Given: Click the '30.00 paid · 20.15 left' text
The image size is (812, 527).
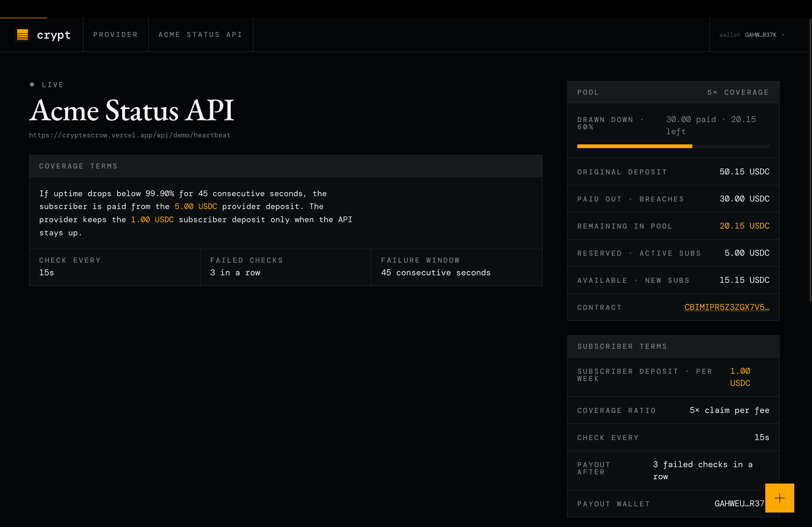Looking at the screenshot, I should (x=711, y=125).
